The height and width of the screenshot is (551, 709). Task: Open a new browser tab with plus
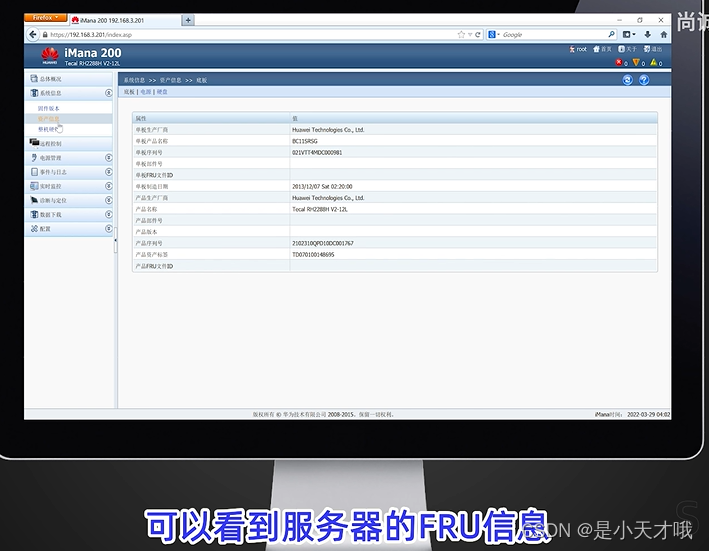click(x=188, y=20)
